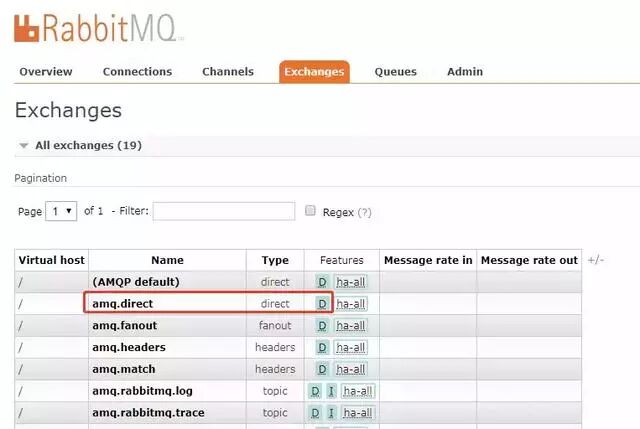Image resolution: width=640 pixels, height=429 pixels.
Task: Go to the Channels tab
Action: tap(228, 72)
